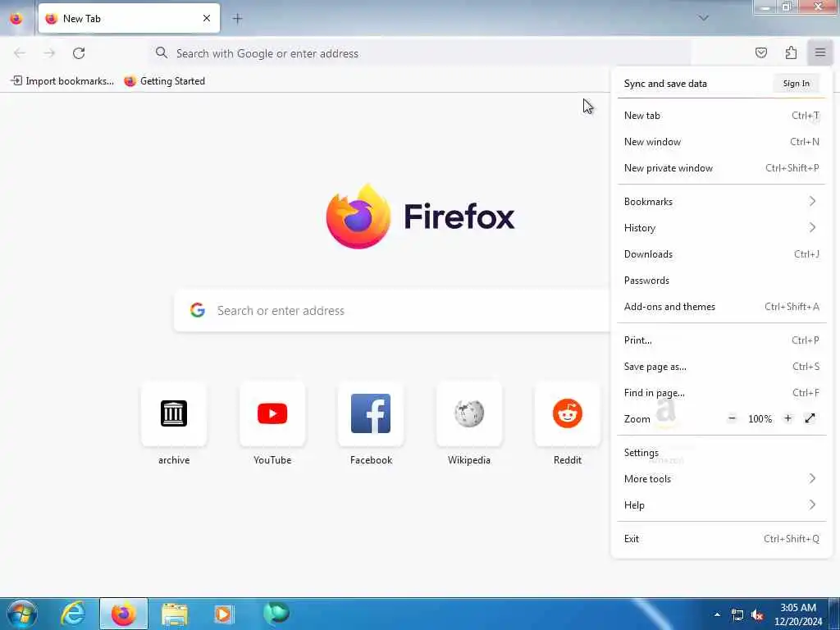Go back with the back arrow

point(20,53)
